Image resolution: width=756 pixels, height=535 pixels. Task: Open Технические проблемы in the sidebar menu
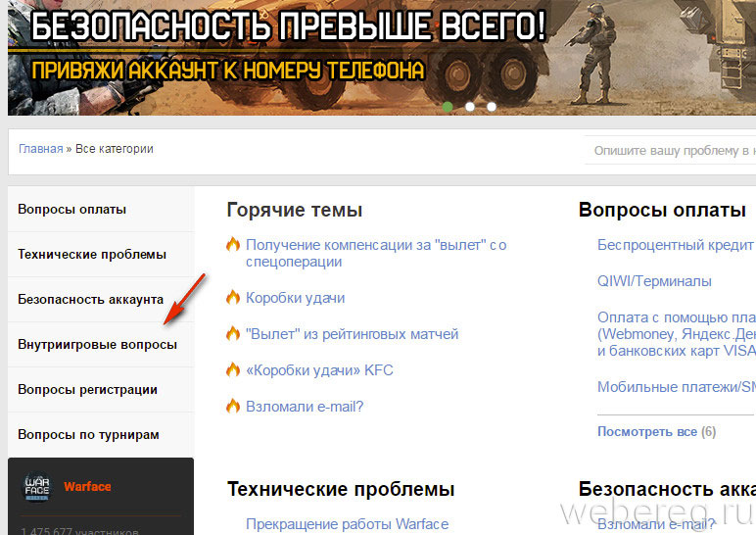(101, 254)
